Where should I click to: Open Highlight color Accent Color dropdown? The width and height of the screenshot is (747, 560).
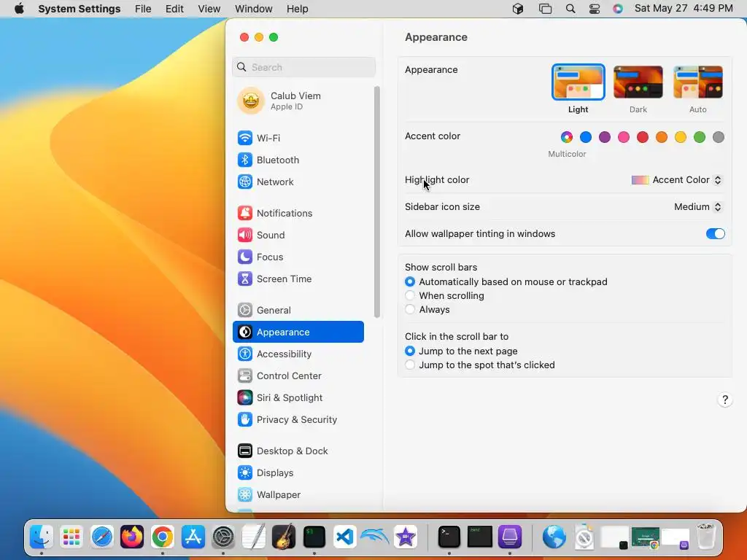click(x=676, y=180)
